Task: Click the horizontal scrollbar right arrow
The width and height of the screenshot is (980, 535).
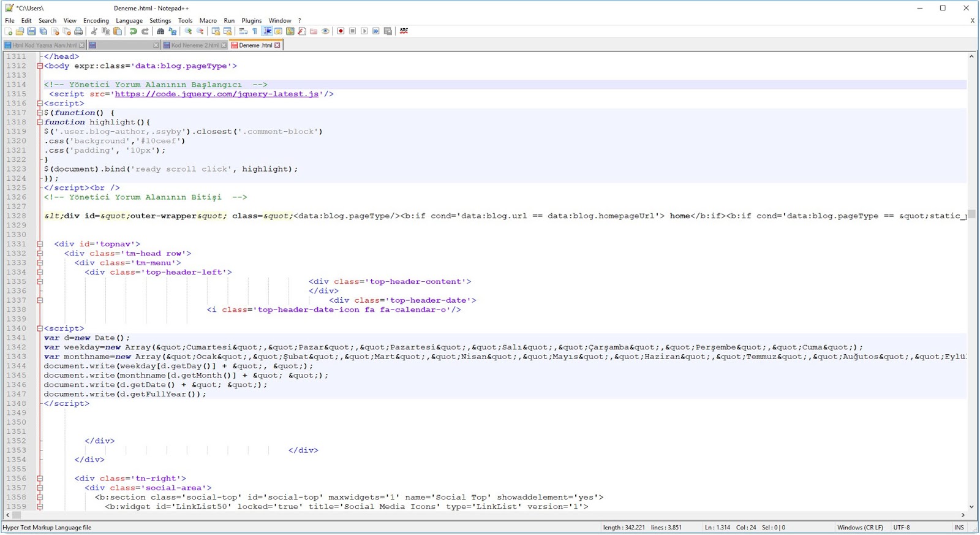Action: (963, 515)
